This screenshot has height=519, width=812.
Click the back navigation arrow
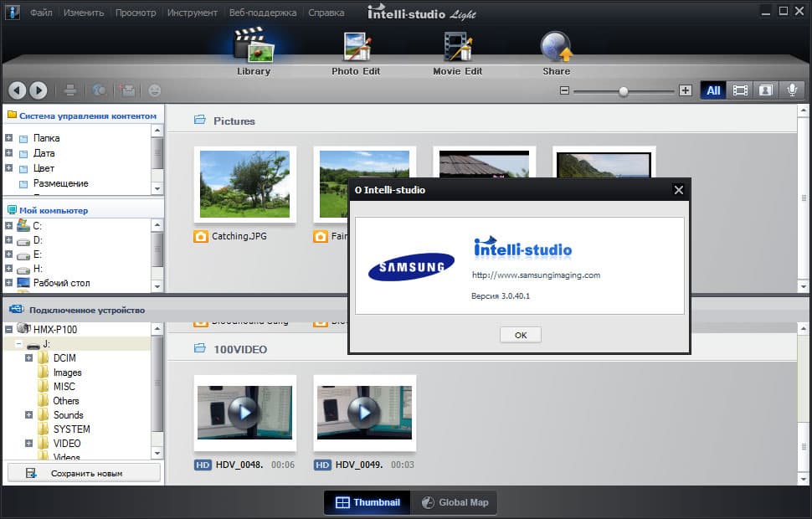point(17,90)
